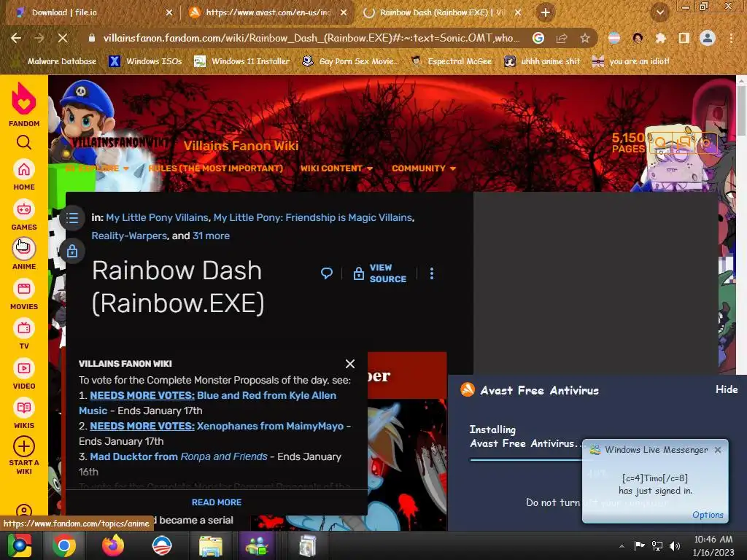Expand the Explore wiki menu
Screen dimensions: 747x560
tap(98, 168)
